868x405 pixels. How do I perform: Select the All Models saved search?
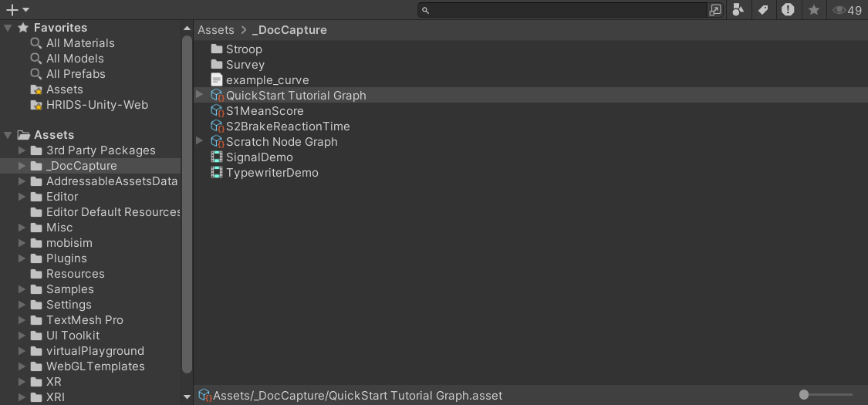point(75,59)
